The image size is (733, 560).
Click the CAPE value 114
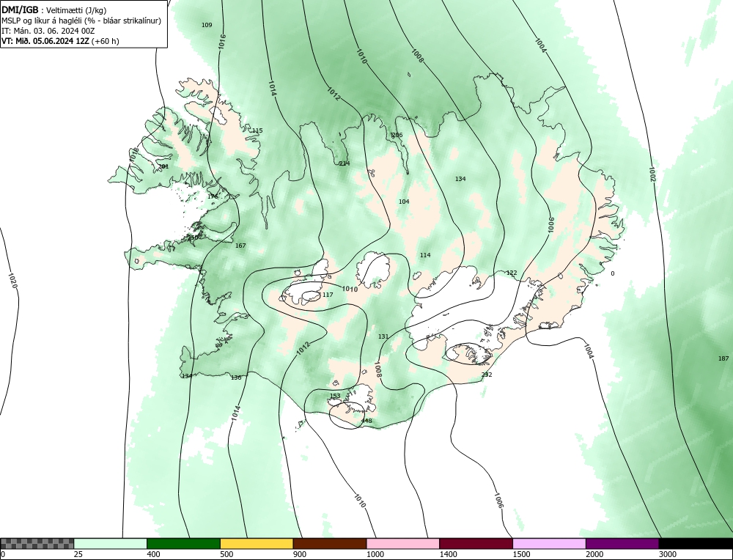tap(425, 255)
